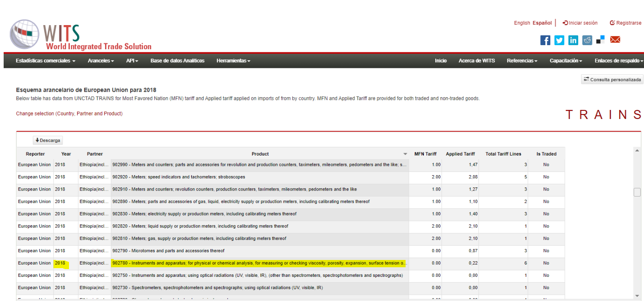Screen dimensions: 644x301
Task: Click Iniciar sesión link
Action: click(580, 23)
